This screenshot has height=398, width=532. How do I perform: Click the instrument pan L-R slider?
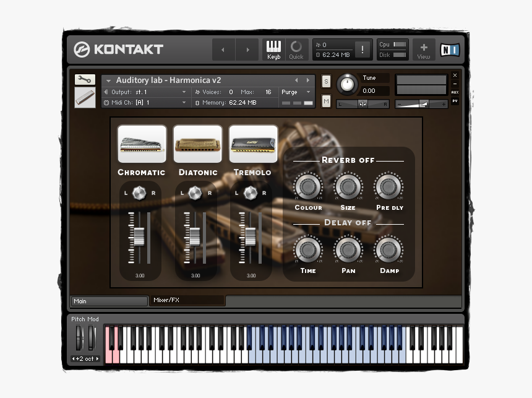363,104
